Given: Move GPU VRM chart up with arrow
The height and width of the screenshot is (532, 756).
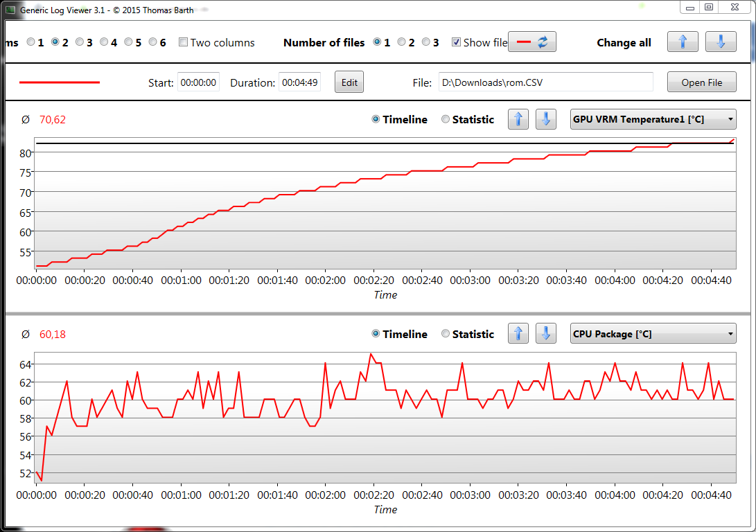Looking at the screenshot, I should [518, 119].
